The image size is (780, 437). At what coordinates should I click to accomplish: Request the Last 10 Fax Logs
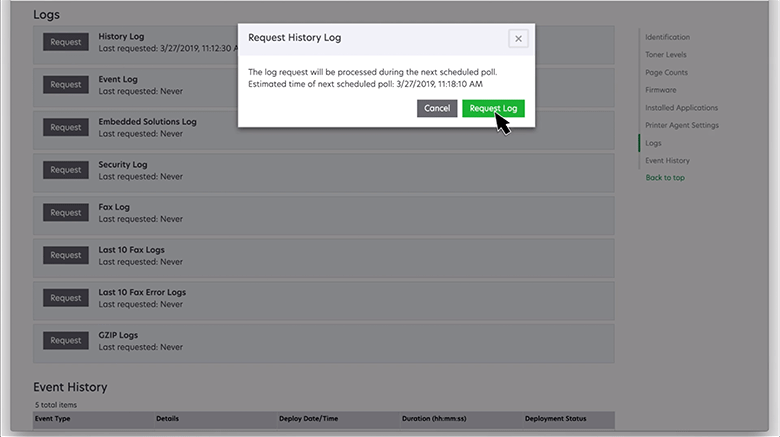pos(66,255)
